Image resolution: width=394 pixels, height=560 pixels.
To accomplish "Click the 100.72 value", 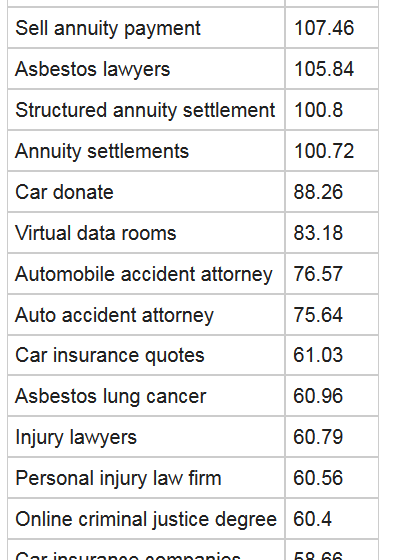I will [x=324, y=151].
